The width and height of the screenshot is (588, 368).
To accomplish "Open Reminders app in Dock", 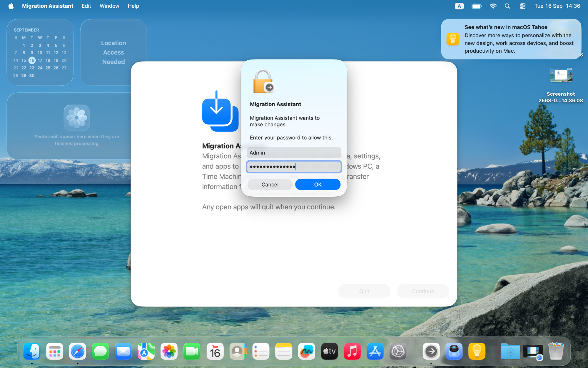I will (x=261, y=351).
